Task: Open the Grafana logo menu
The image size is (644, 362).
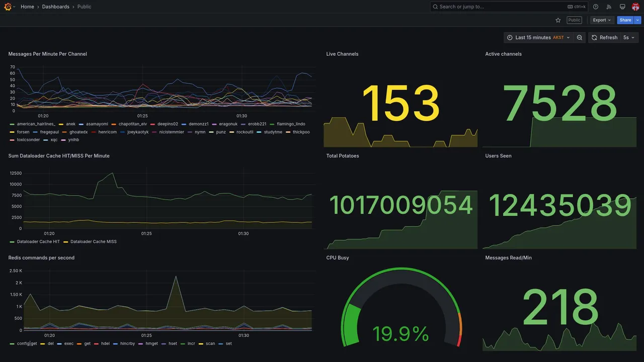Action: click(8, 7)
